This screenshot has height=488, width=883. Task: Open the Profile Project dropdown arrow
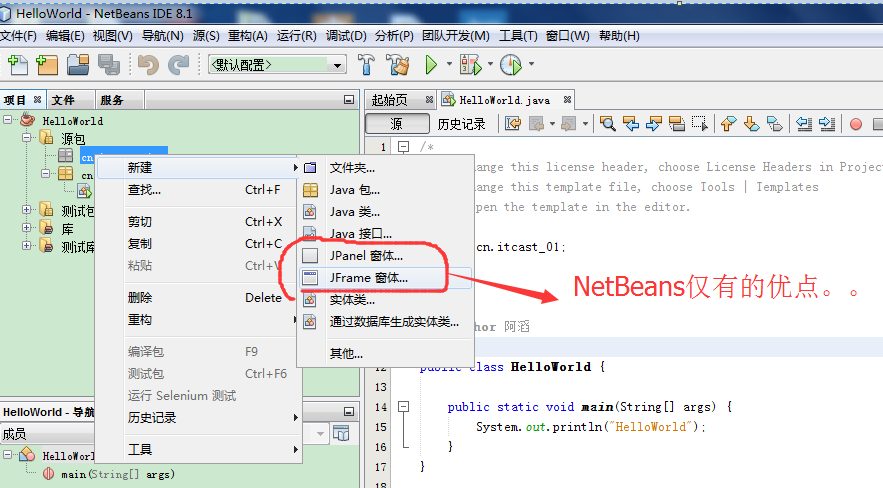click(531, 64)
